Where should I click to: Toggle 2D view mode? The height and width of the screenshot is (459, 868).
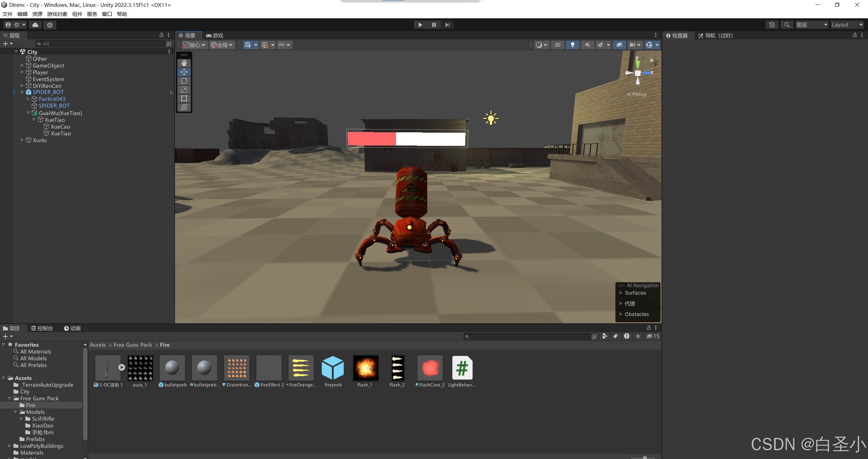click(557, 45)
